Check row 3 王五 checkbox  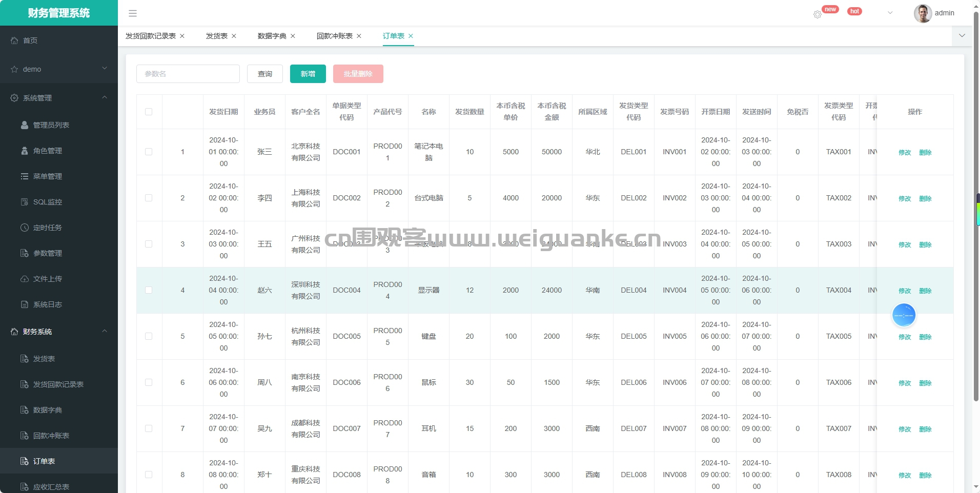[149, 244]
